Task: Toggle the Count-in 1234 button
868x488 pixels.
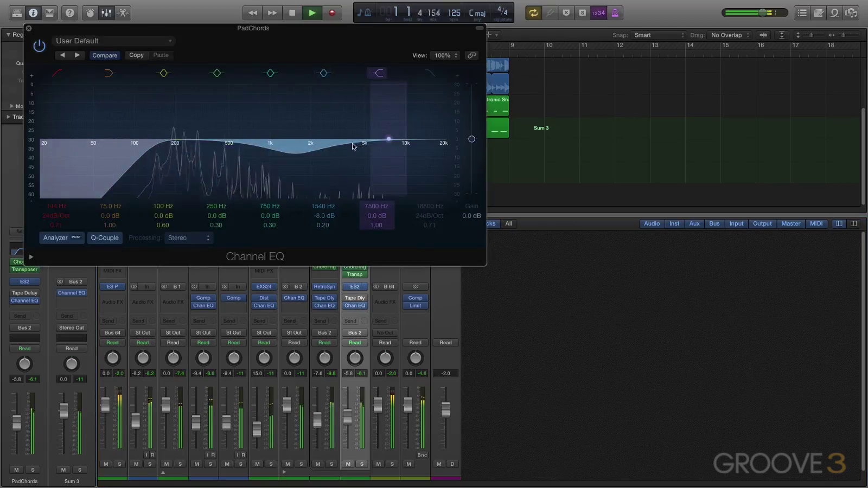Action: (x=598, y=12)
